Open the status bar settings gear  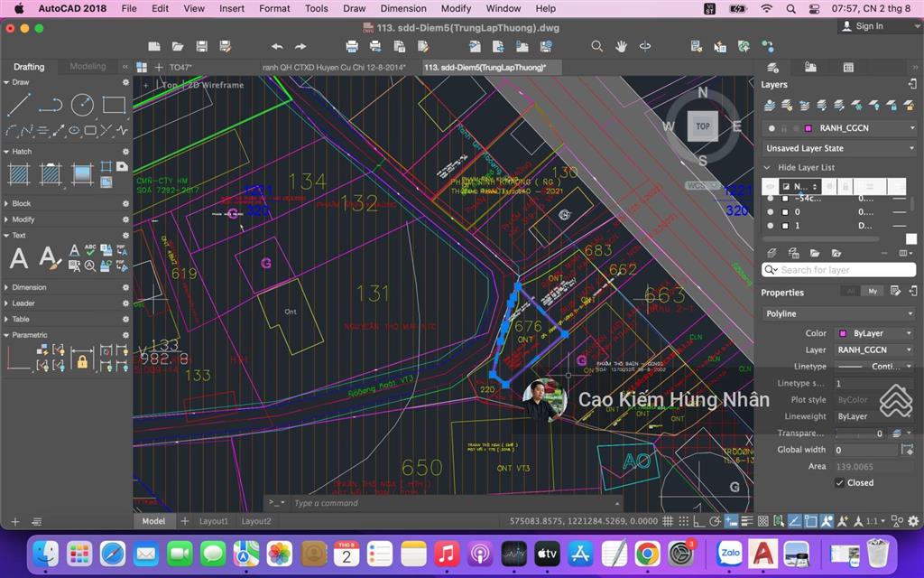[913, 521]
